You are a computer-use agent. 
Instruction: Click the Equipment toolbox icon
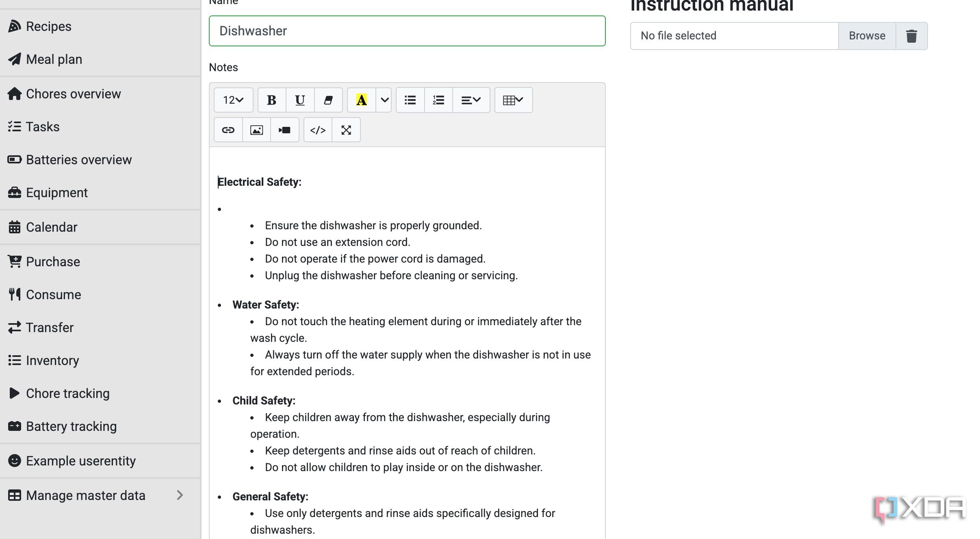(x=14, y=192)
